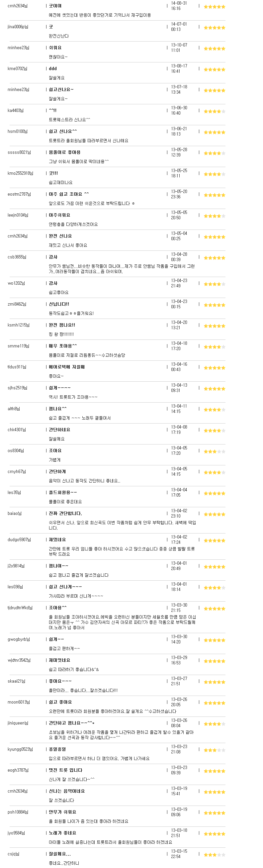Click star rating beside sssss8021 review
This screenshot has height=868, width=263.
tap(214, 153)
